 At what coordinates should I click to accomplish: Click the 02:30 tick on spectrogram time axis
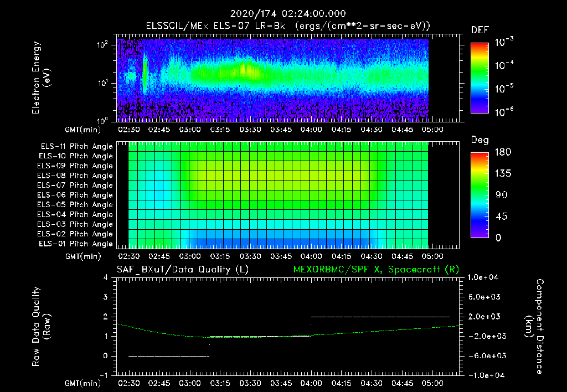[x=128, y=130]
